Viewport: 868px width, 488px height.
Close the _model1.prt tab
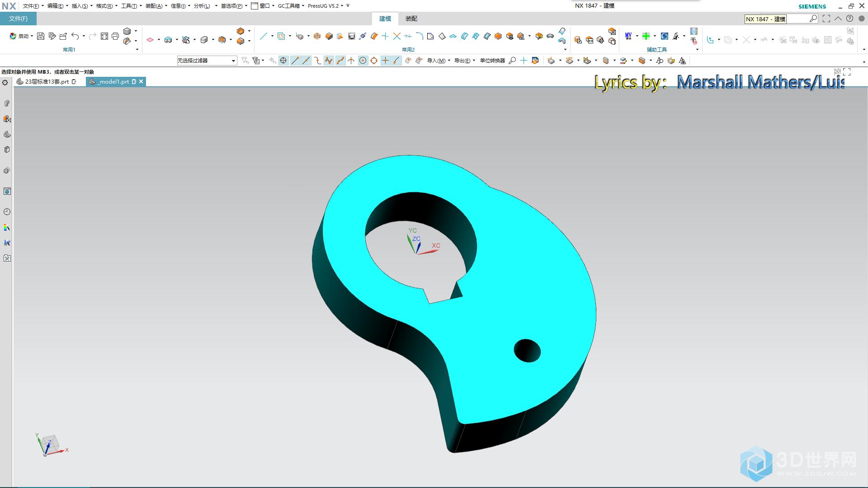click(x=141, y=82)
